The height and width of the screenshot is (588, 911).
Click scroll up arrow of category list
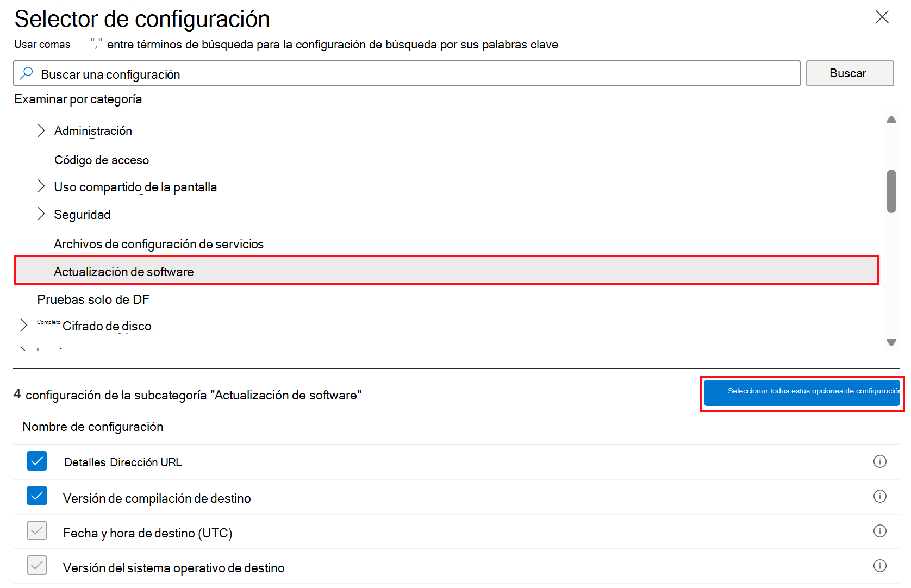(891, 120)
